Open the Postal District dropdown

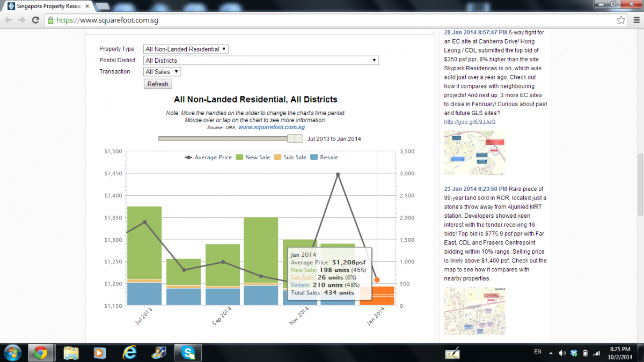pyautogui.click(x=261, y=60)
